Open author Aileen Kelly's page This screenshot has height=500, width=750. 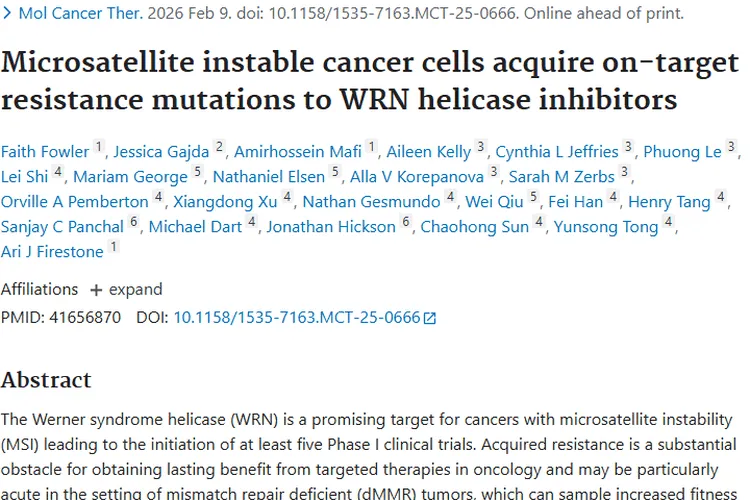tap(430, 152)
